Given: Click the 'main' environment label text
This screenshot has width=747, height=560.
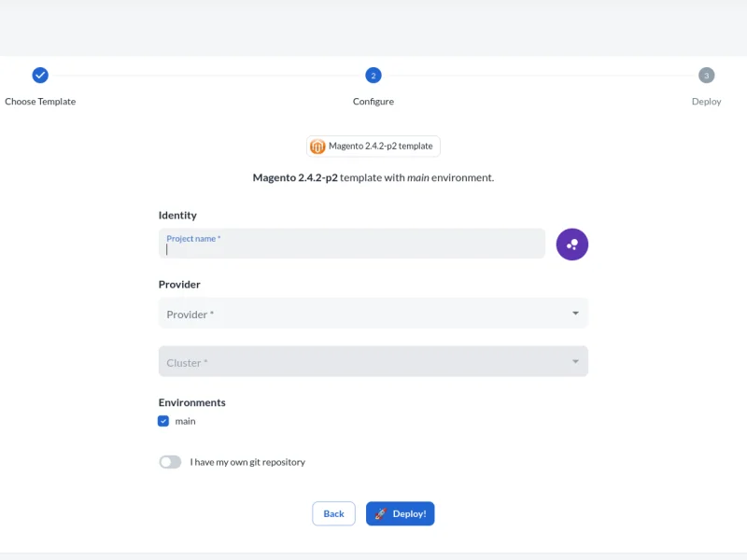Looking at the screenshot, I should [185, 421].
